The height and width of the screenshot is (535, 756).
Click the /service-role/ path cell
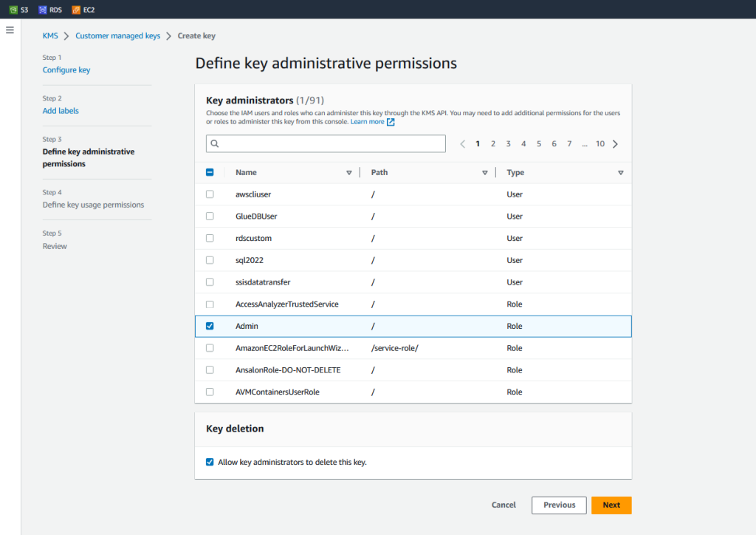[395, 348]
